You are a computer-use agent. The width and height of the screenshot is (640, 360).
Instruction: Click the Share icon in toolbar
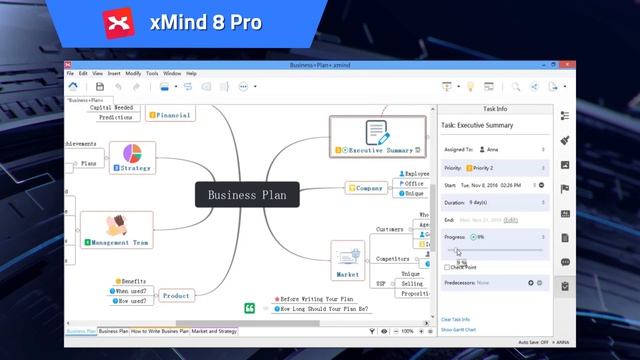(534, 87)
